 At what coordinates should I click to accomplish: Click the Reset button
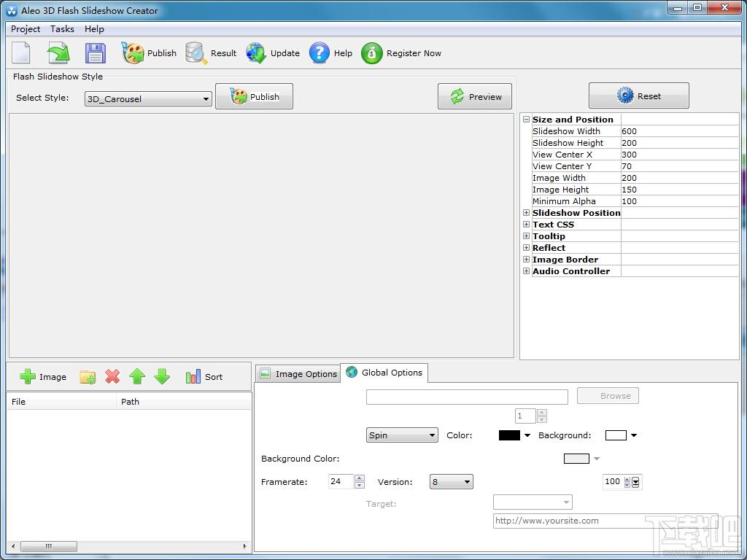pyautogui.click(x=639, y=96)
